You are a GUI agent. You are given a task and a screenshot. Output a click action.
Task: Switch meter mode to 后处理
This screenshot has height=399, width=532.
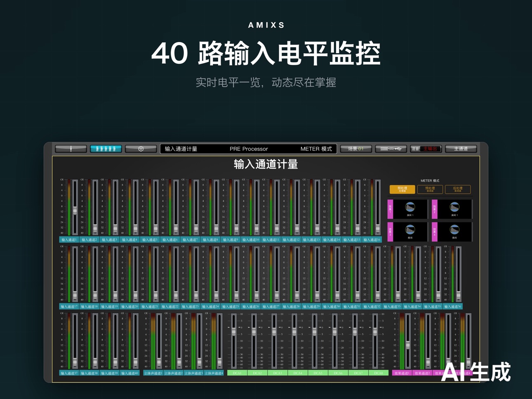point(458,189)
